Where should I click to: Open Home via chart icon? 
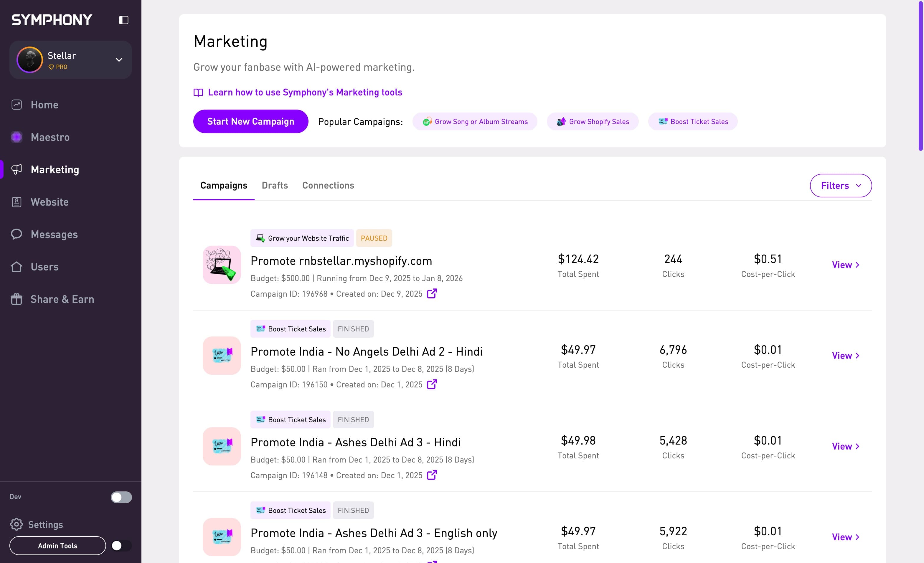point(16,105)
